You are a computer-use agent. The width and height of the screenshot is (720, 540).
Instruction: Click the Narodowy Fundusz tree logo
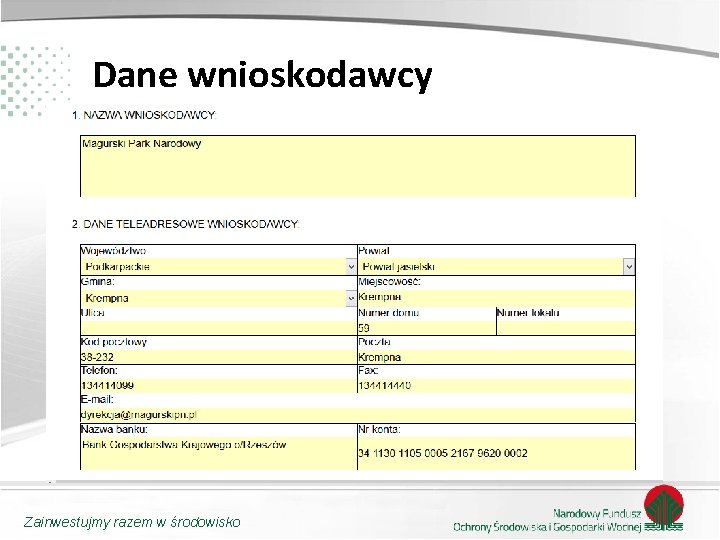tap(664, 508)
